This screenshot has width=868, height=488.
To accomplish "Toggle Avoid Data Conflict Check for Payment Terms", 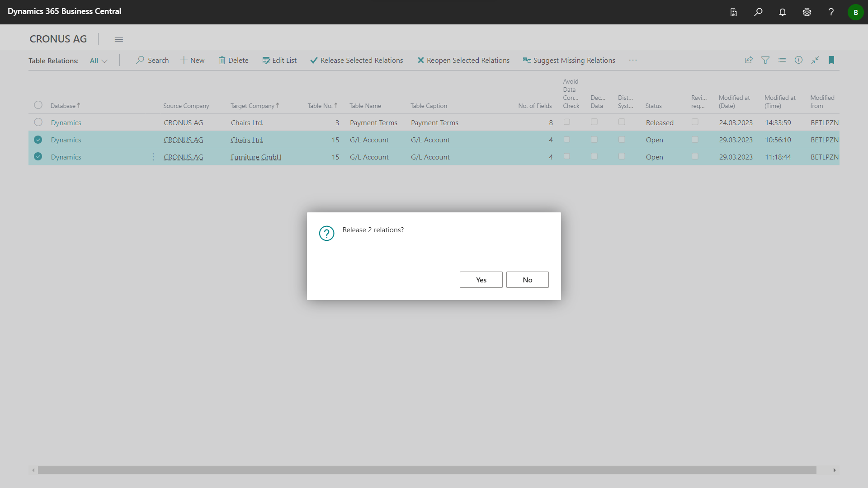I will tap(567, 122).
